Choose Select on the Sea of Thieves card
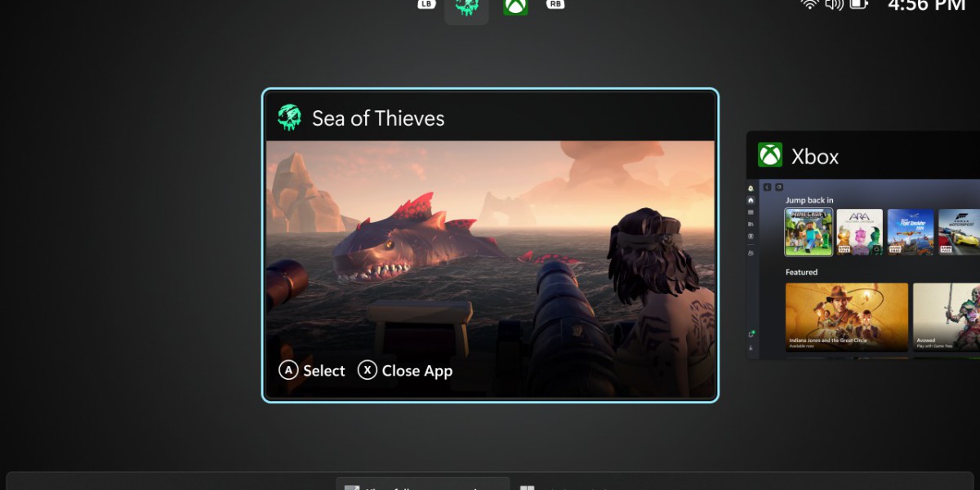The width and height of the screenshot is (980, 490). (312, 370)
